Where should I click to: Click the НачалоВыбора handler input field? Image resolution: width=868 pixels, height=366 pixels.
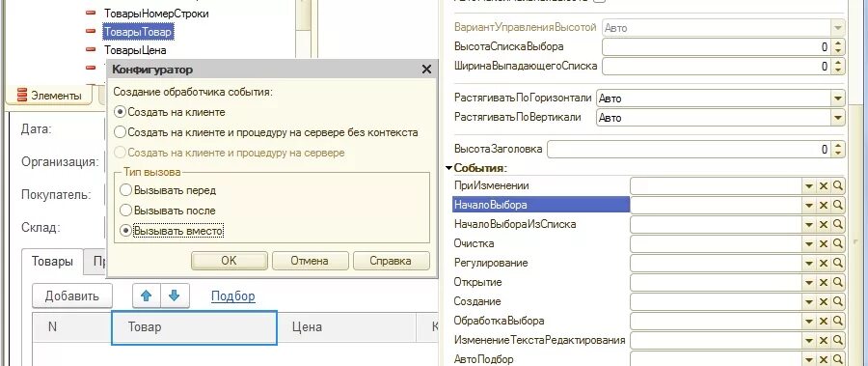[717, 206]
